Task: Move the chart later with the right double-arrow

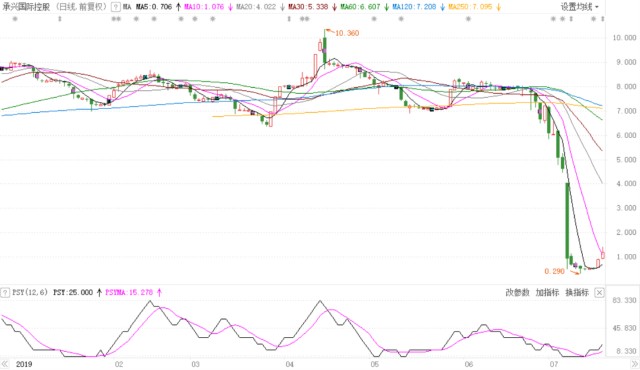Action: tap(635, 364)
